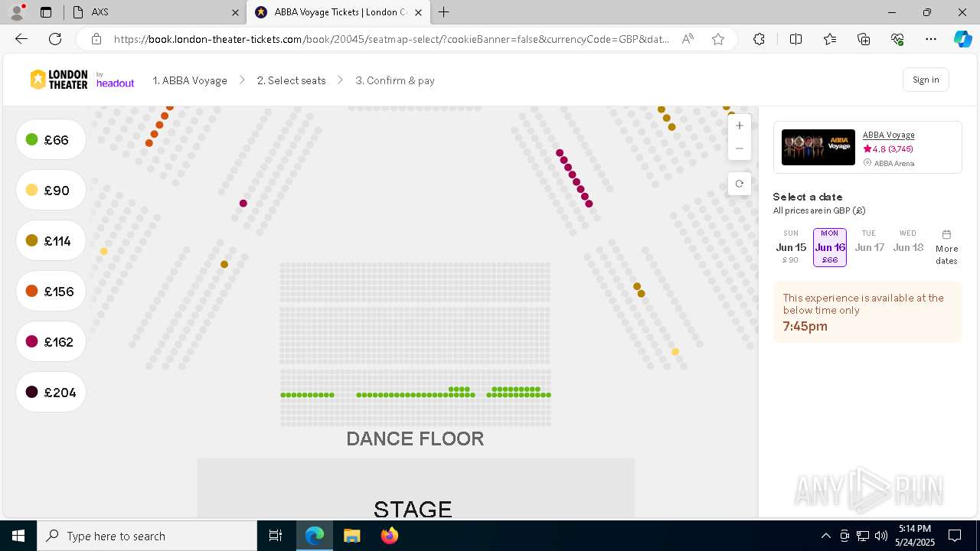Close the AXS tab
This screenshot has width=980, height=551.
[235, 12]
